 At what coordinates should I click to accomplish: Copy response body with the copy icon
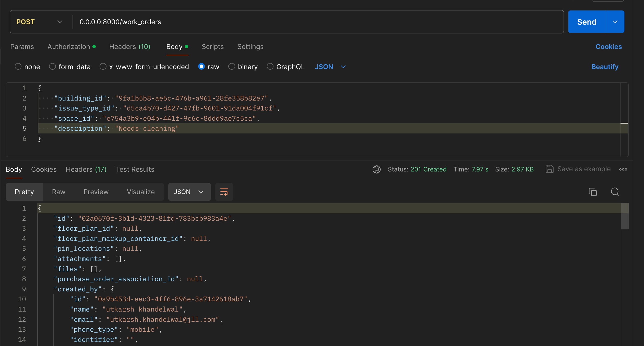(x=593, y=192)
